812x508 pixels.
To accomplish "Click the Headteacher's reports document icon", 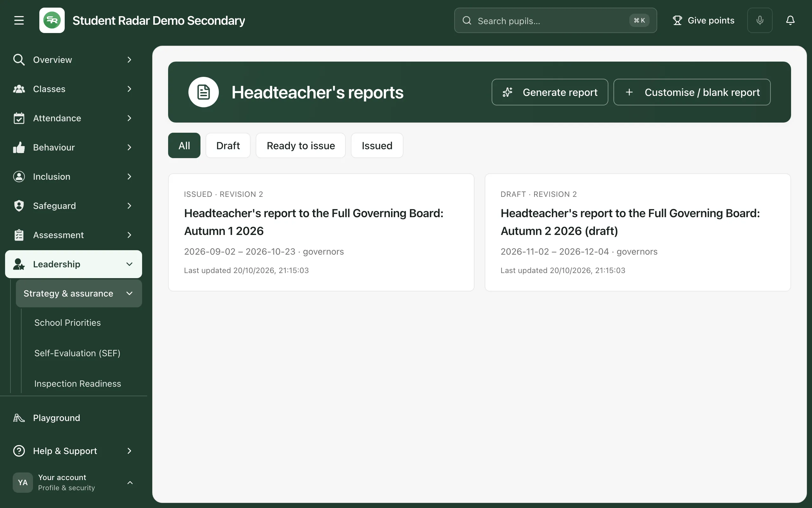I will 204,92.
